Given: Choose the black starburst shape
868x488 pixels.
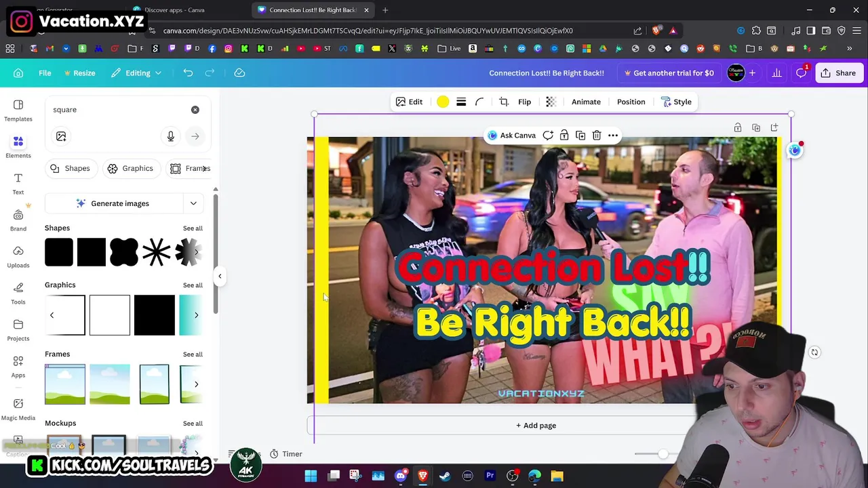Looking at the screenshot, I should (x=157, y=252).
